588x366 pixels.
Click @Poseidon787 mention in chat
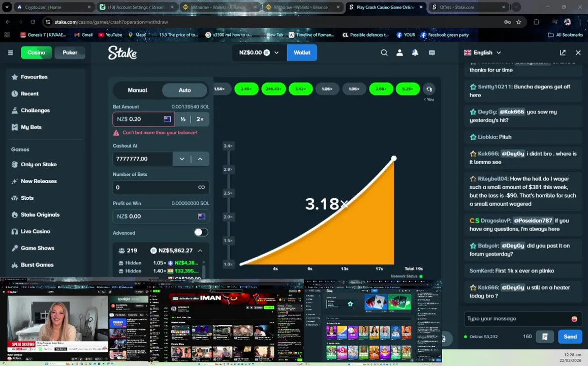click(533, 221)
